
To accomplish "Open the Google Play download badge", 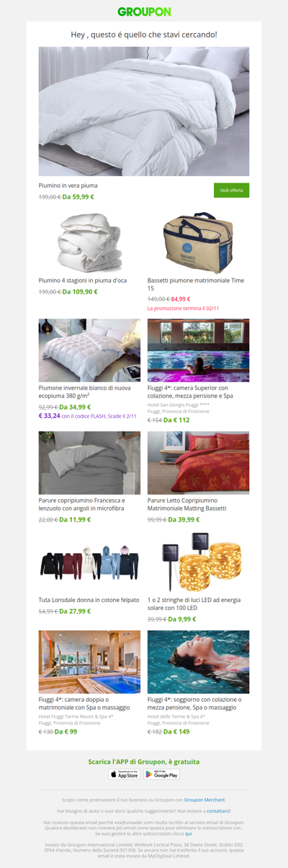I will tap(161, 774).
